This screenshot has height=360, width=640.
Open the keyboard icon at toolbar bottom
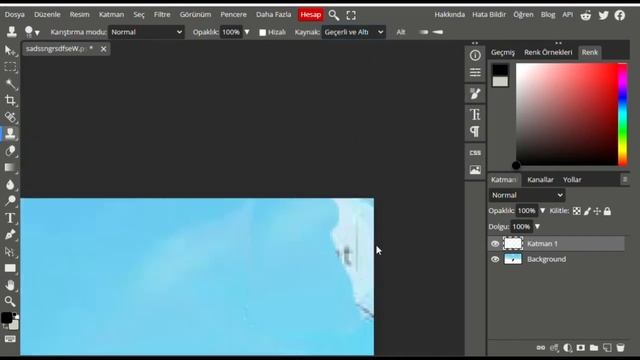(x=10, y=339)
